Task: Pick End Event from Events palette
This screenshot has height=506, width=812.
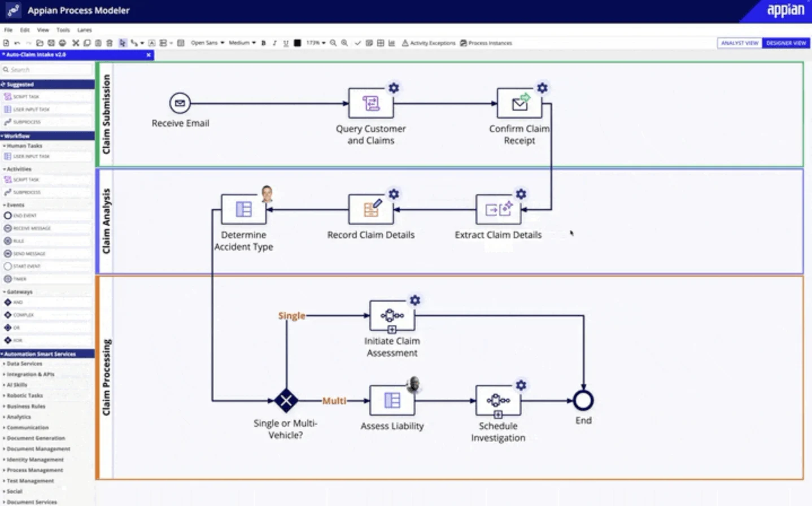Action: pyautogui.click(x=47, y=216)
